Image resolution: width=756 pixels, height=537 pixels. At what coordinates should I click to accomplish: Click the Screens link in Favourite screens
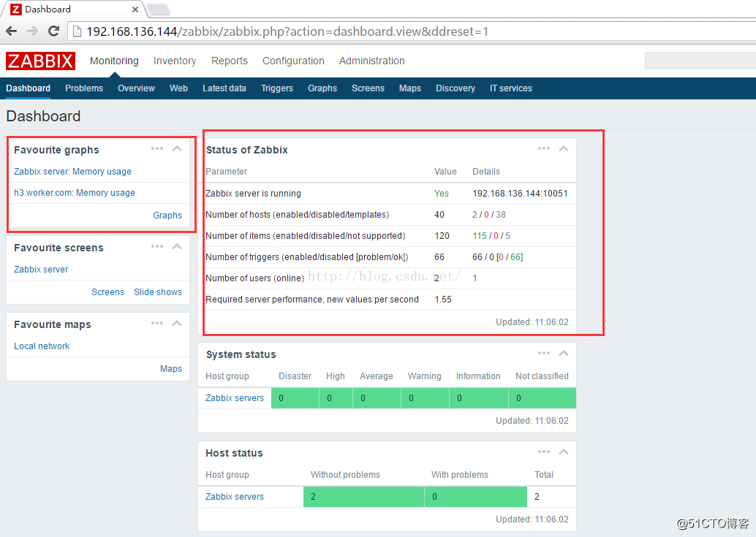(107, 292)
